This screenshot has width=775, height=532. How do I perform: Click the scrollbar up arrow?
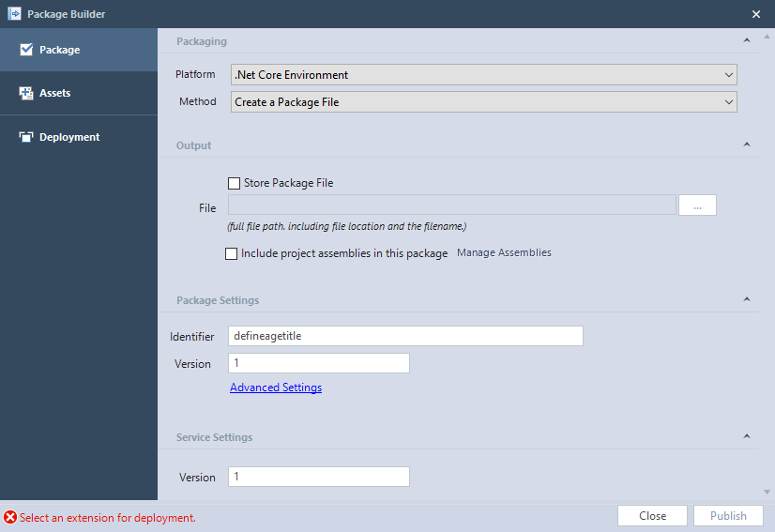(767, 37)
